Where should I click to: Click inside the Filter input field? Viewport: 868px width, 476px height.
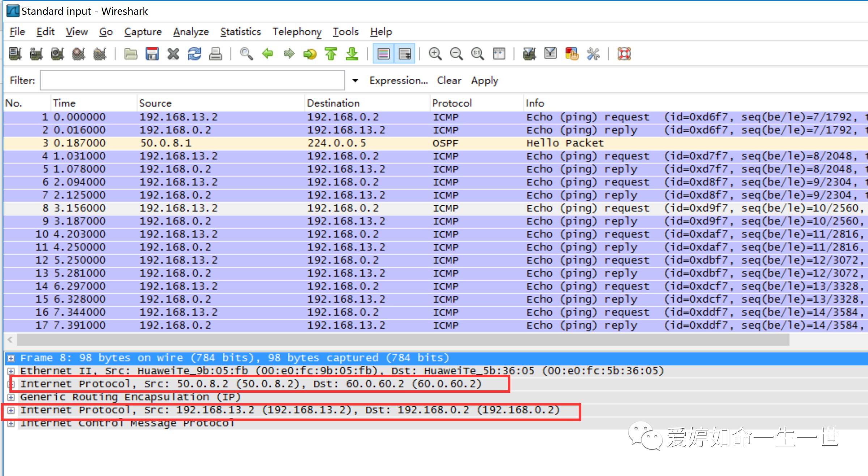pyautogui.click(x=192, y=80)
